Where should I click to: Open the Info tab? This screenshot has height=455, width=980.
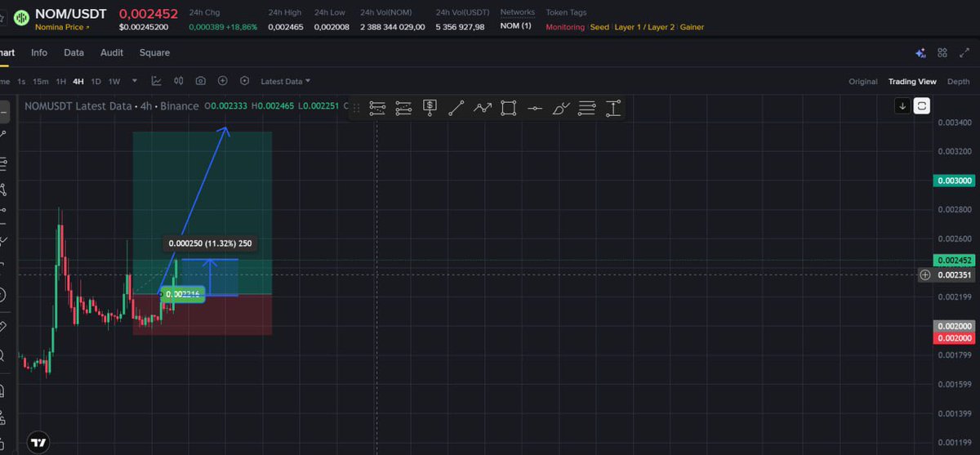pos(39,53)
